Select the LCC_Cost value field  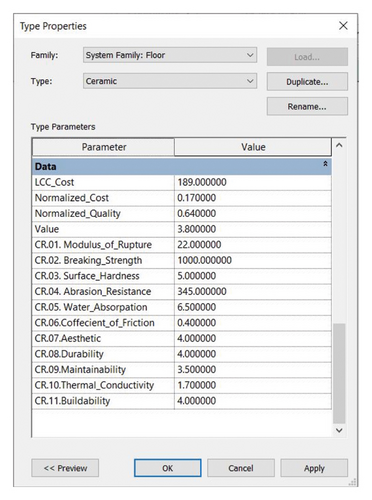(253, 182)
